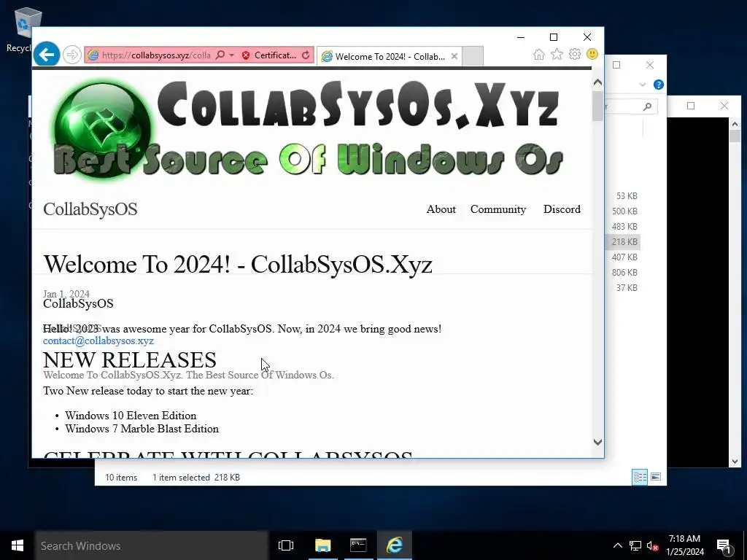Click Internet Explorer taskbar icon
Screen dimensions: 747x560
coord(395,545)
